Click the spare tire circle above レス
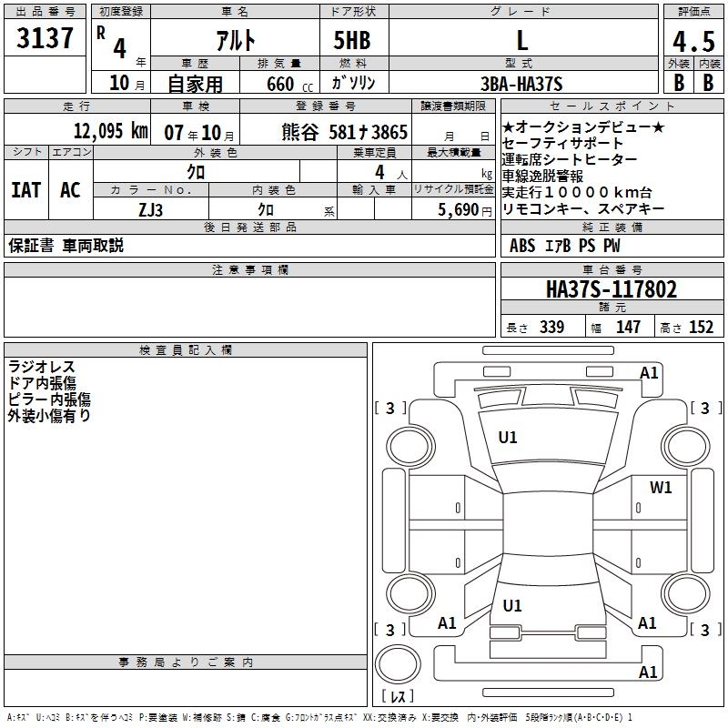 [398, 664]
